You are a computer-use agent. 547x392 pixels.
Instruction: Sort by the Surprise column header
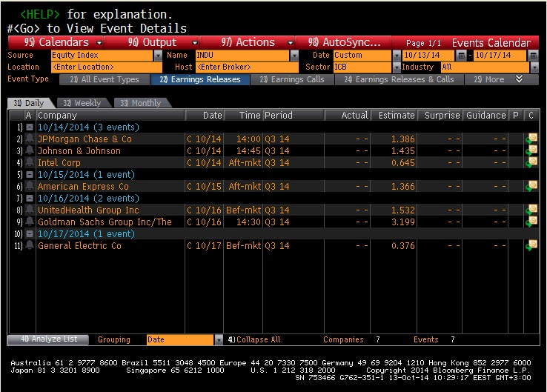click(x=440, y=116)
